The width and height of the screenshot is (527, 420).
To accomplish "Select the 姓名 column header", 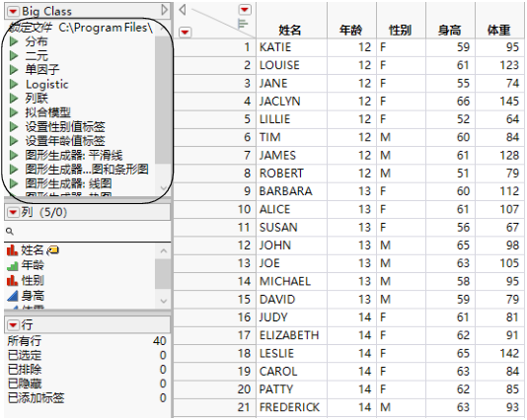I will pyautogui.click(x=290, y=31).
